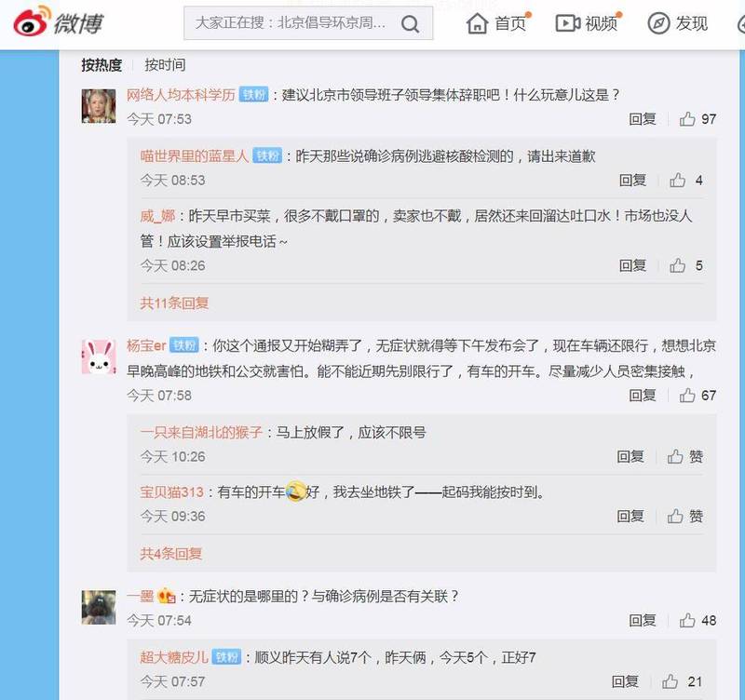Open the 发现 compass icon

click(658, 23)
